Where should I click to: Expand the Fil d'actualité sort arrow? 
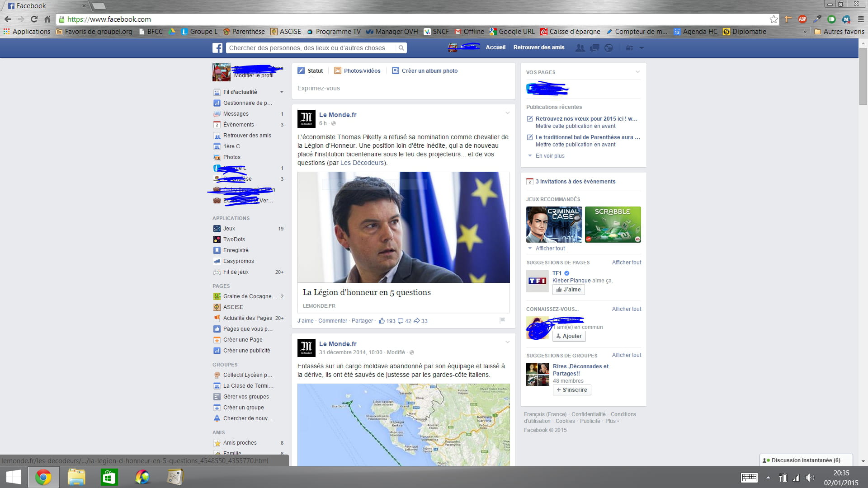[x=282, y=92]
